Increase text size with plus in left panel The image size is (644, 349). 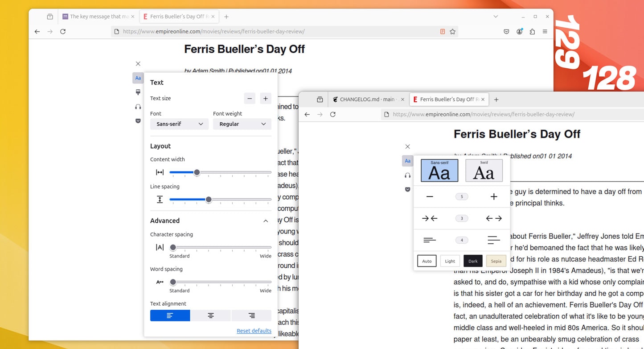266,99
